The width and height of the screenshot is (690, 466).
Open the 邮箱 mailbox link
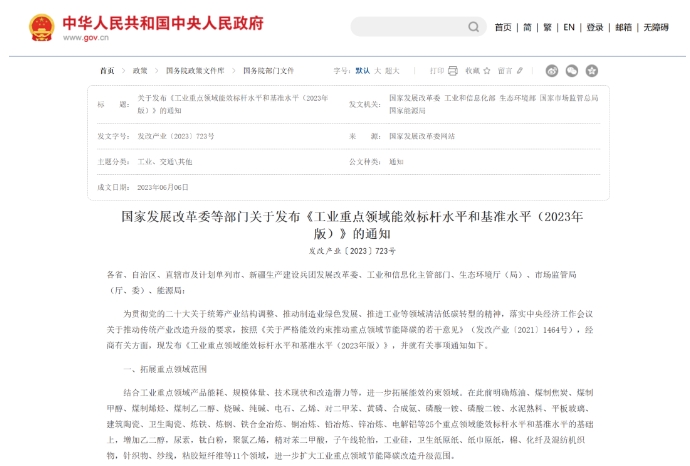coord(624,27)
